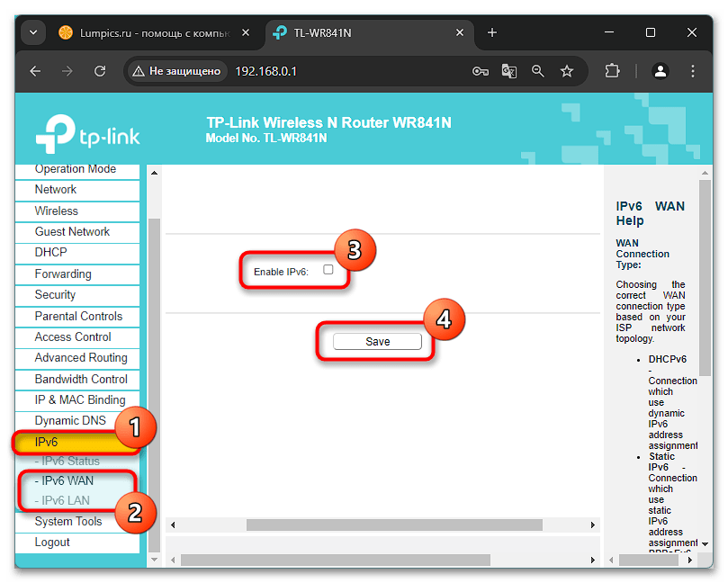Select the IPv6 menu item

point(77,443)
